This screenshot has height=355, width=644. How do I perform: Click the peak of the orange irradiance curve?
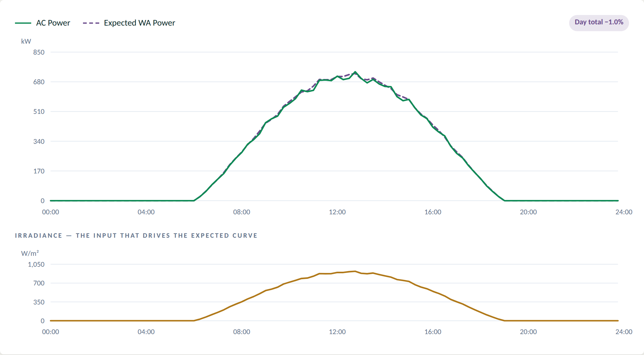coord(355,271)
